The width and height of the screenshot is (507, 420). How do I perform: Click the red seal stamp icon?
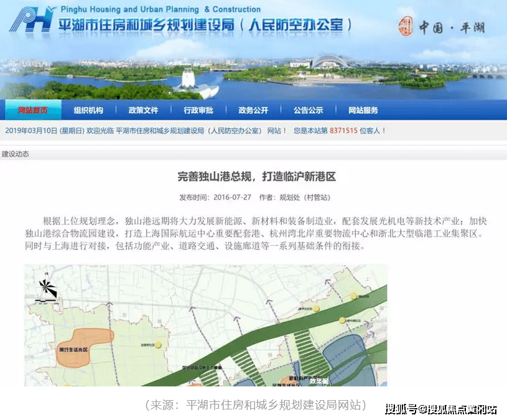[405, 26]
